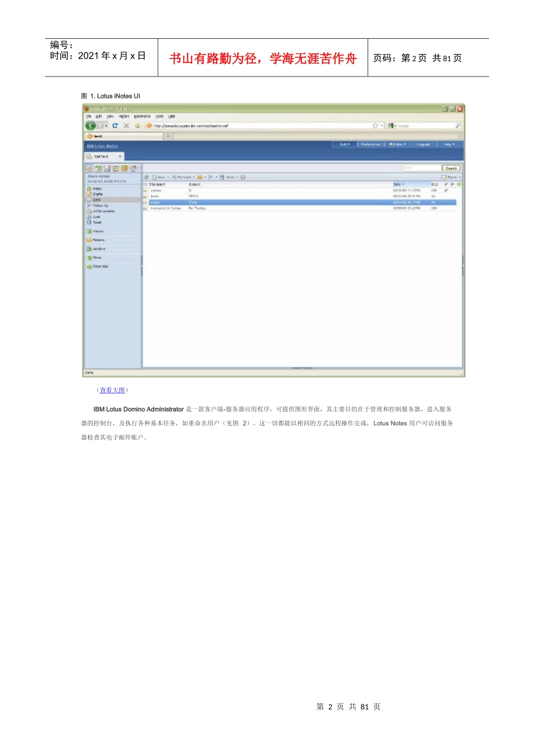Open Preferences in the iNotes header

coord(371,145)
